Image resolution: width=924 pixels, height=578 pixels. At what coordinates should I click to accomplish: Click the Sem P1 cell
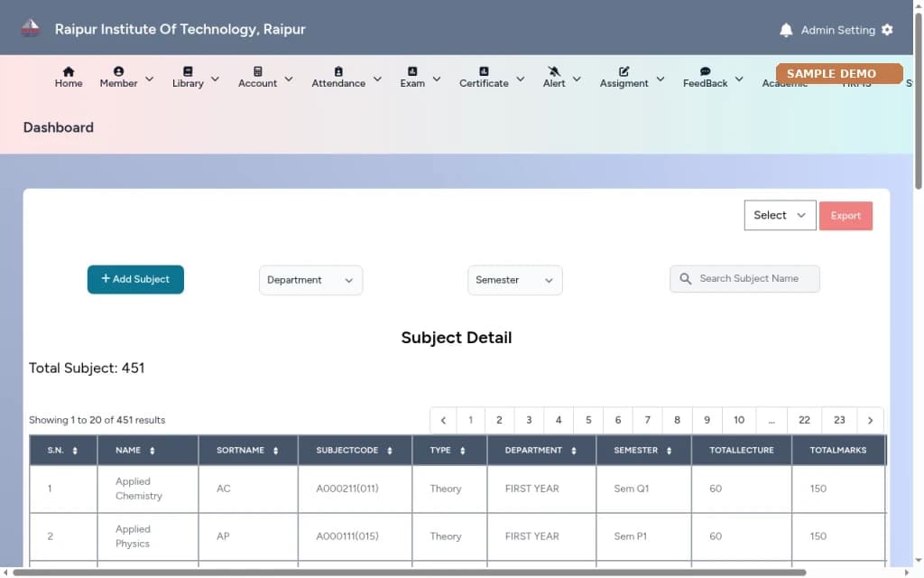[x=643, y=536]
